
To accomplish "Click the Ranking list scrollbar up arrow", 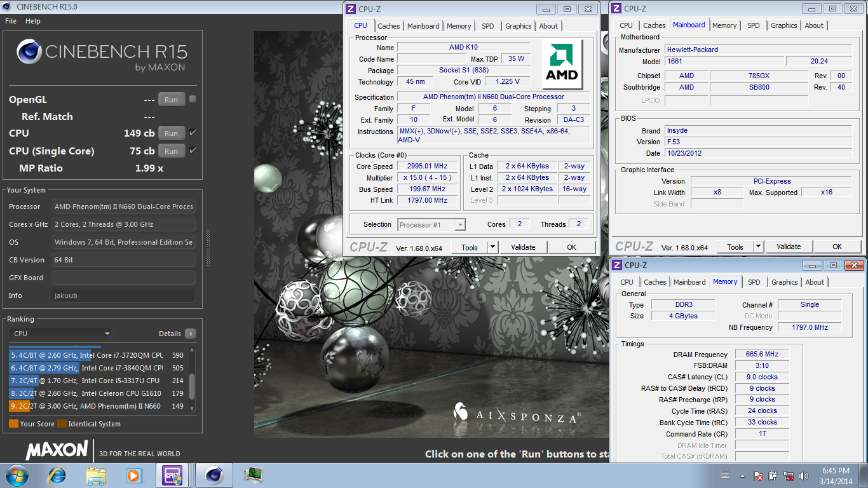I will [193, 349].
